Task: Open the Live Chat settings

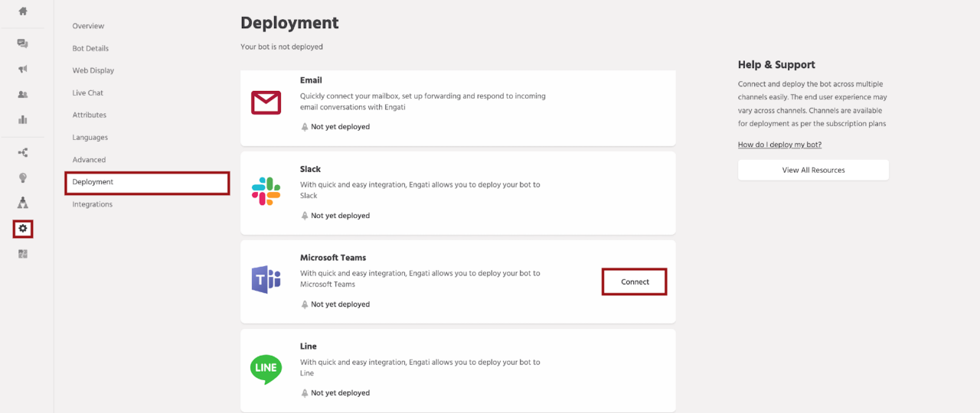Action: tap(88, 93)
